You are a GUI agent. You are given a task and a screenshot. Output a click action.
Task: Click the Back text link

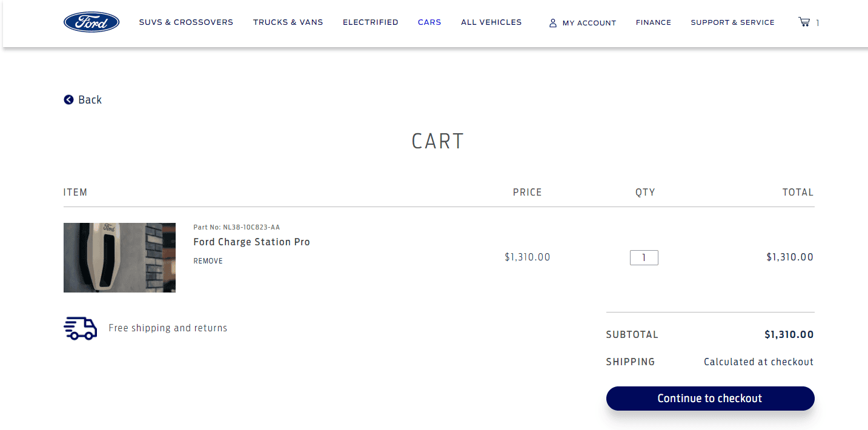coord(90,100)
